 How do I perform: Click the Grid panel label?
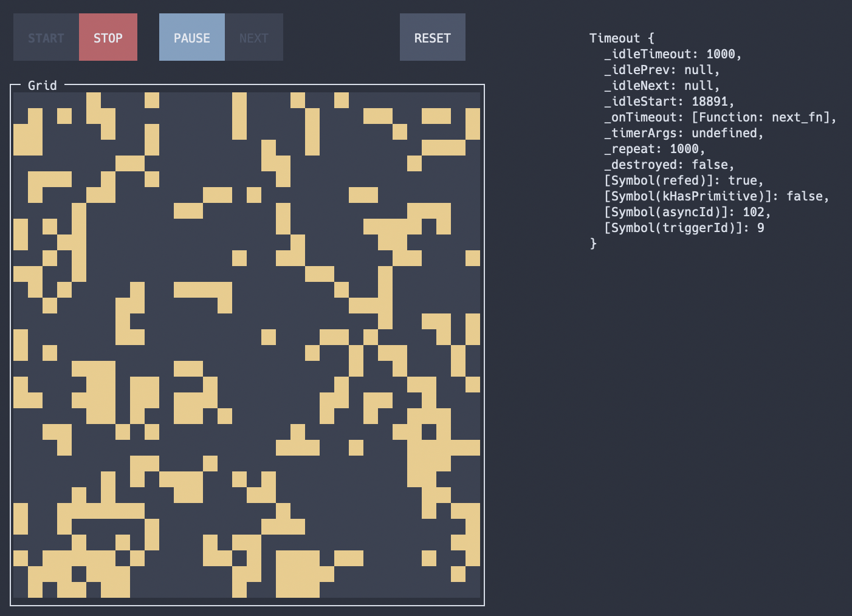click(x=43, y=86)
